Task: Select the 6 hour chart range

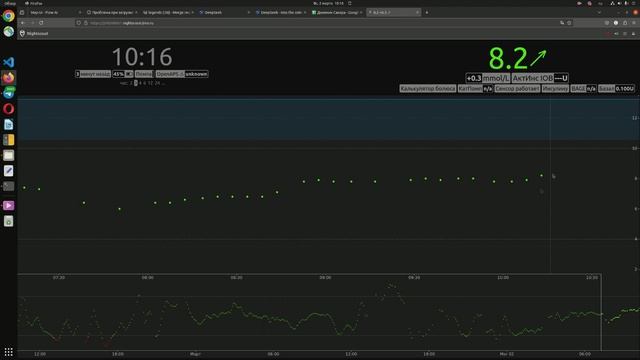Action: point(144,83)
